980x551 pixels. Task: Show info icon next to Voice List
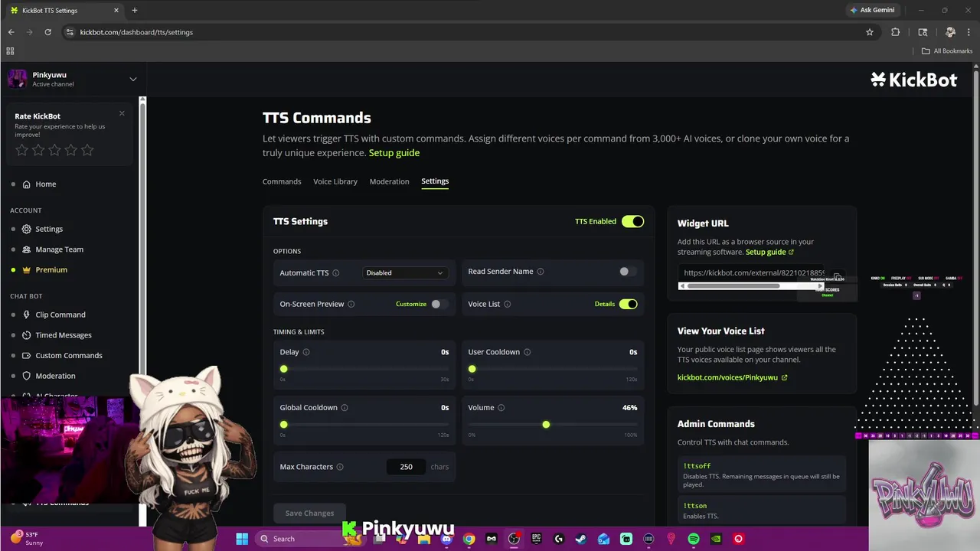pos(508,305)
